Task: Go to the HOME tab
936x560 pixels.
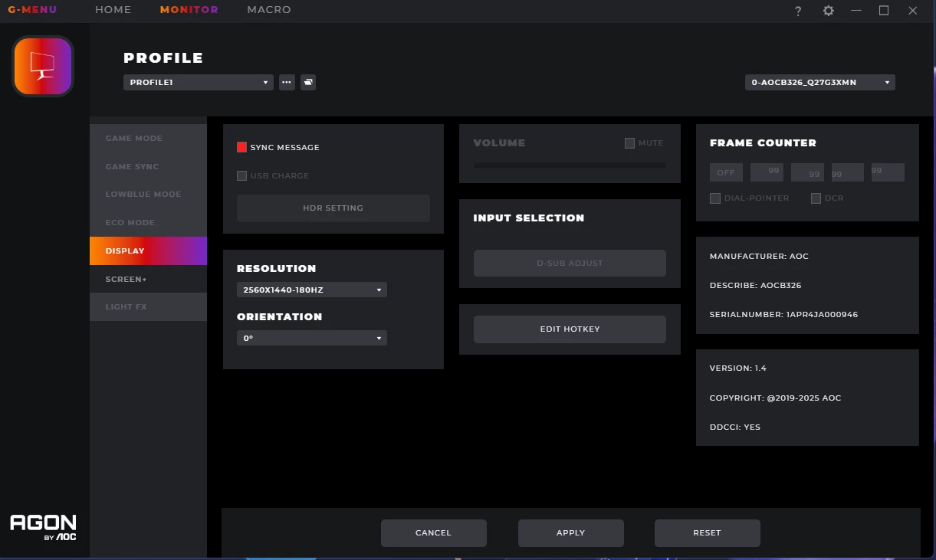Action: pos(113,10)
